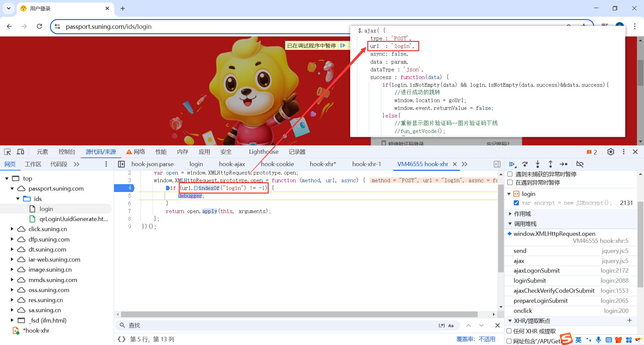Close the DevTools panel
Screen dimensions: 644x345
point(635,152)
